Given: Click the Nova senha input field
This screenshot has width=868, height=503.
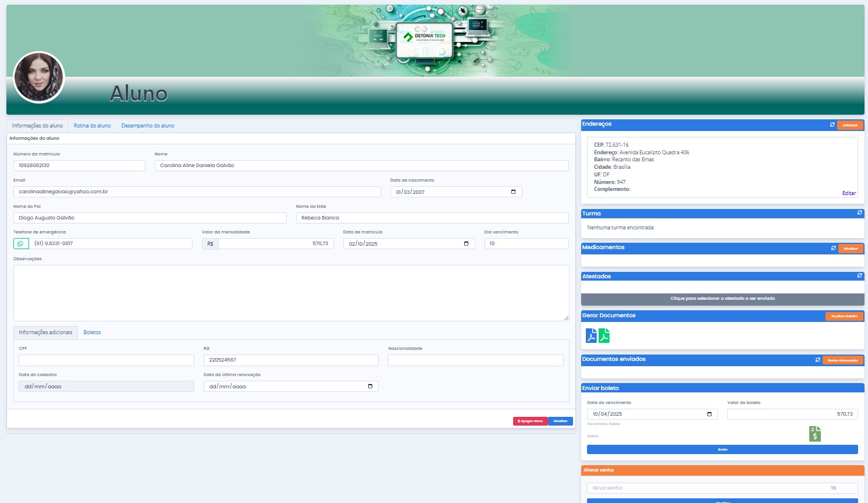Looking at the screenshot, I should (x=723, y=488).
